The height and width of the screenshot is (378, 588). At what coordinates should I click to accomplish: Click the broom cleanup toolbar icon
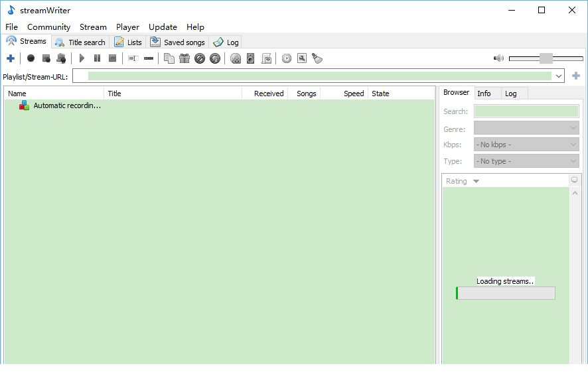317,58
